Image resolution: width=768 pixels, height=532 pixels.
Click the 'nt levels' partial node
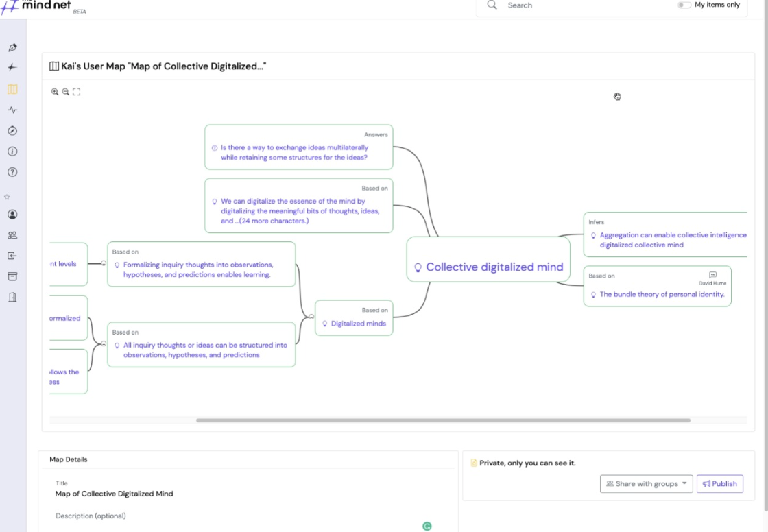point(69,264)
